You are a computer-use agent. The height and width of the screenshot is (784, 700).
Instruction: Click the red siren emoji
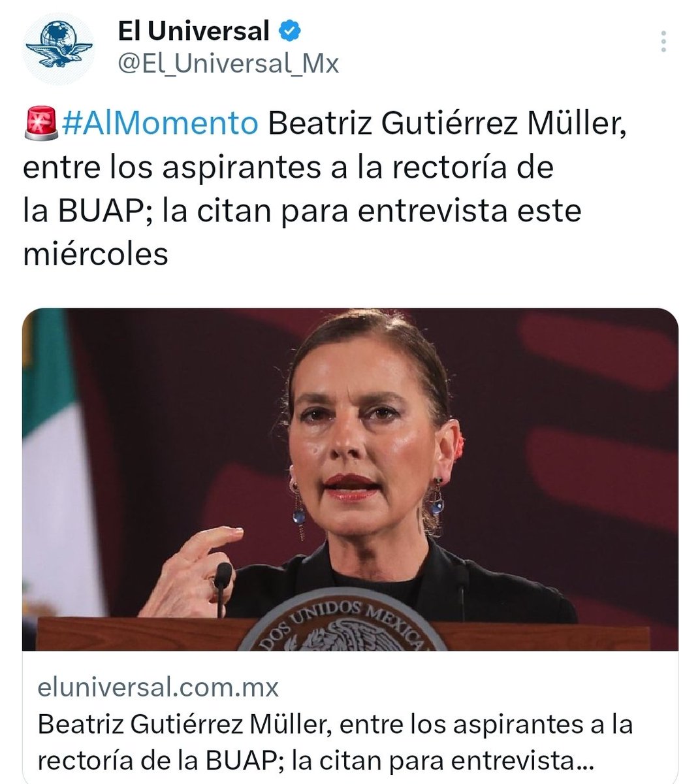(42, 123)
